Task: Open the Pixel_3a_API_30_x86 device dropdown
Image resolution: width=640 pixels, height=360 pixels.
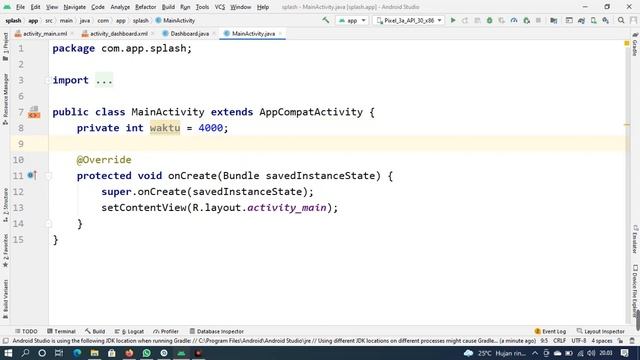Action: (409, 20)
